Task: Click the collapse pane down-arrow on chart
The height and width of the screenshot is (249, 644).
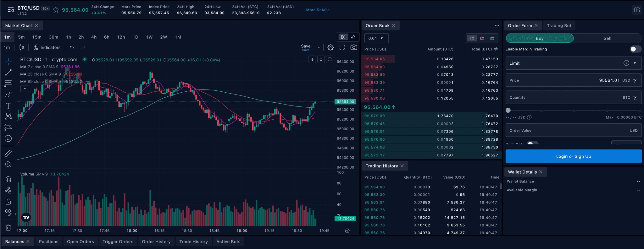Action: click(x=312, y=59)
